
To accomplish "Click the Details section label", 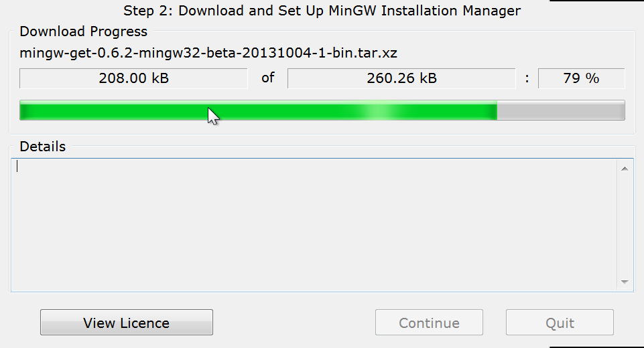I will [x=43, y=146].
